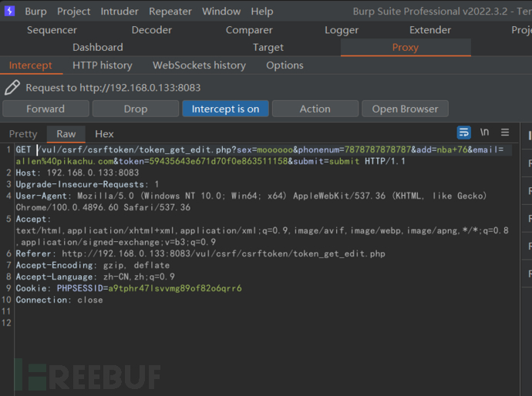Open the editor hamburger options menu

(x=505, y=133)
